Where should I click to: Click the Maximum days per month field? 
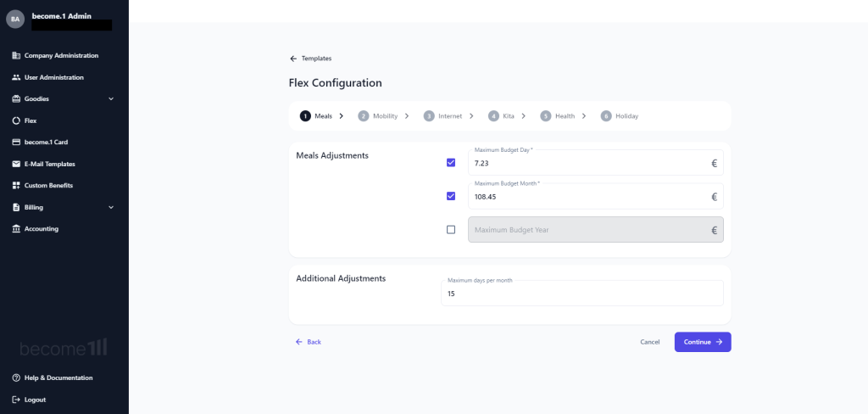click(581, 294)
